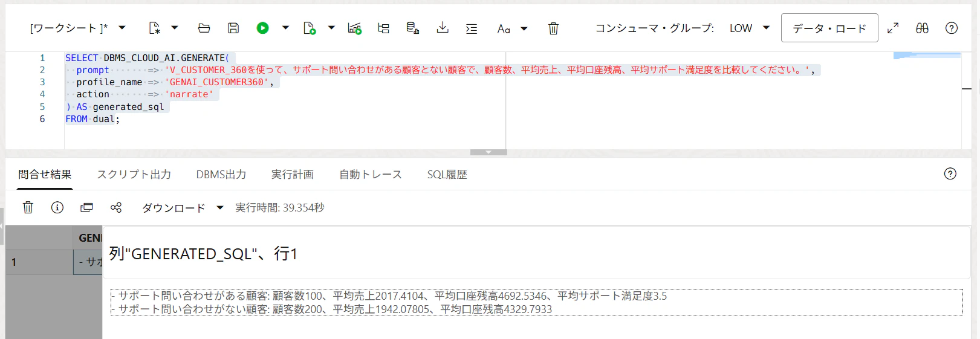Save worksheet with the floppy disk icon
Viewport: 980px width, 339px height.
point(233,28)
